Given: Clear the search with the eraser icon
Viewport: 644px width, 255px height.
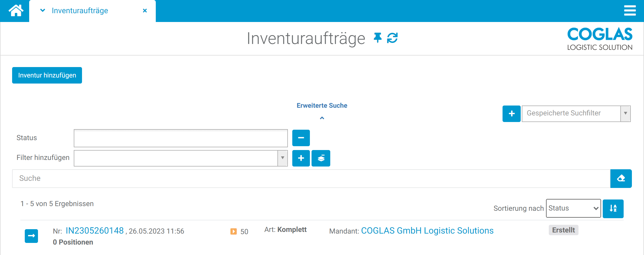Looking at the screenshot, I should (621, 178).
